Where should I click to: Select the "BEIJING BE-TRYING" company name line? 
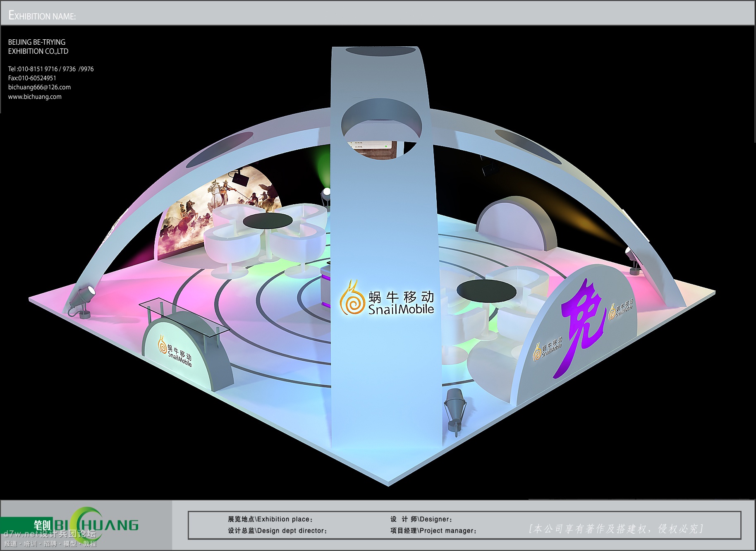tap(37, 42)
